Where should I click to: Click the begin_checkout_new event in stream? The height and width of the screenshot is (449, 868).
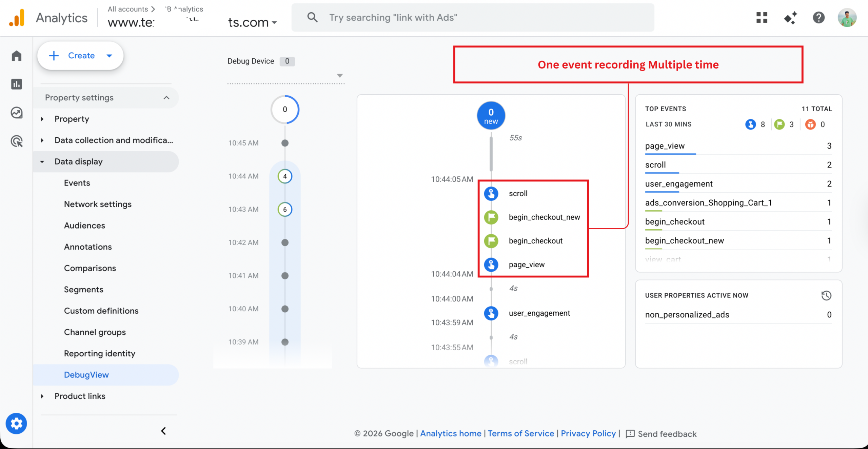(x=544, y=217)
